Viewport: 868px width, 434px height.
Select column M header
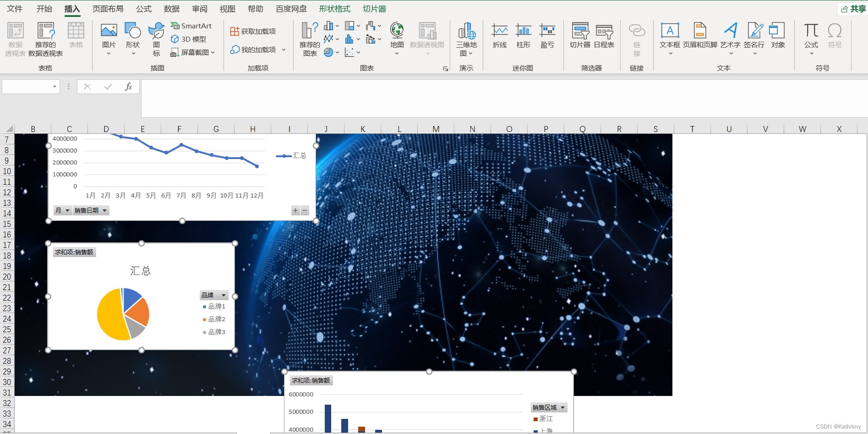(x=436, y=129)
